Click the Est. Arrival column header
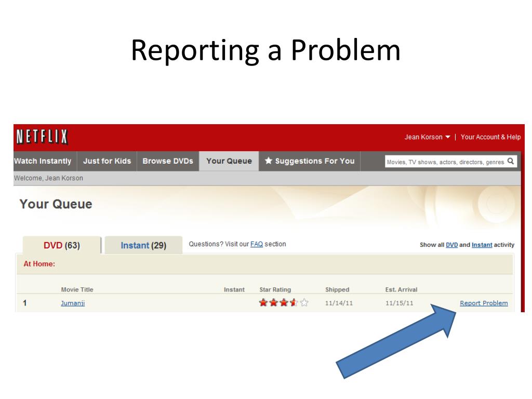532x399 pixels. [x=402, y=290]
